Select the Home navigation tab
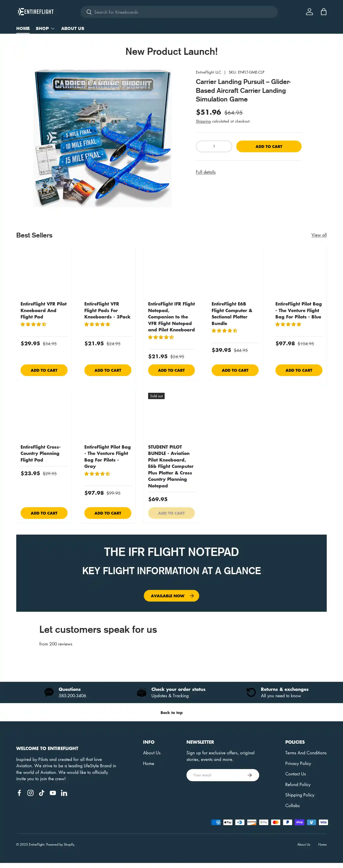The height and width of the screenshot is (868, 343). (x=23, y=28)
